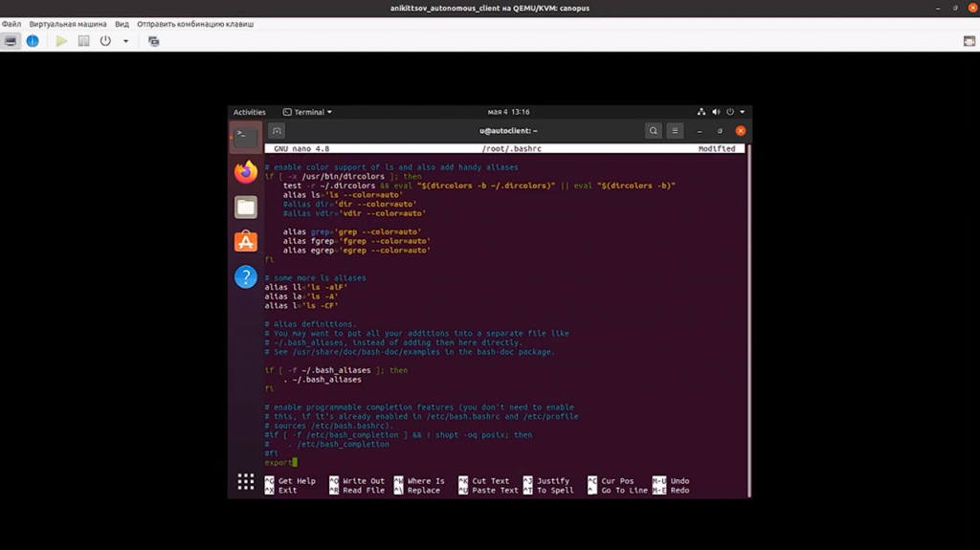Click nano Exit shortcut
The image size is (980, 550).
(281, 491)
